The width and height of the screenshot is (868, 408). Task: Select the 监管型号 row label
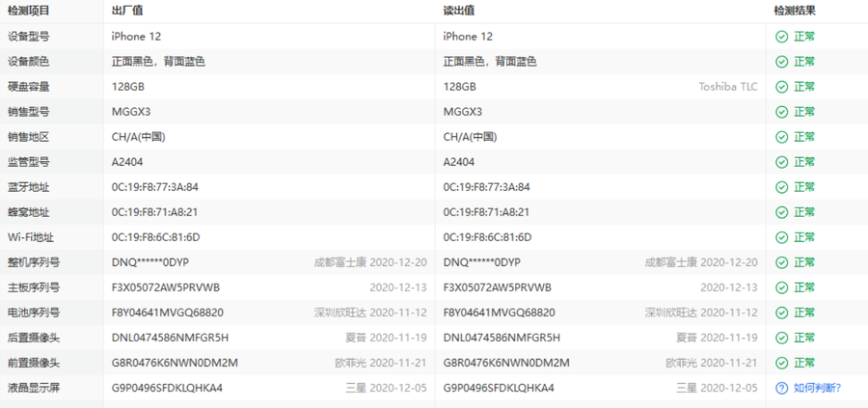click(28, 162)
